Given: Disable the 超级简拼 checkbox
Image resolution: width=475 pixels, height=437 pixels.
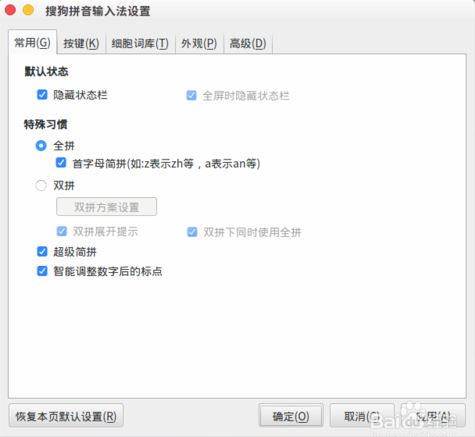Looking at the screenshot, I should click(x=42, y=251).
